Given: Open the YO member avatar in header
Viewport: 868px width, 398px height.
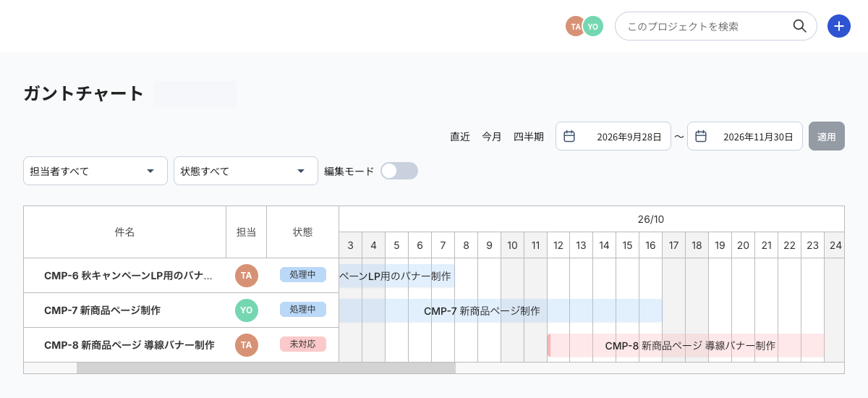Looking at the screenshot, I should 593,26.
